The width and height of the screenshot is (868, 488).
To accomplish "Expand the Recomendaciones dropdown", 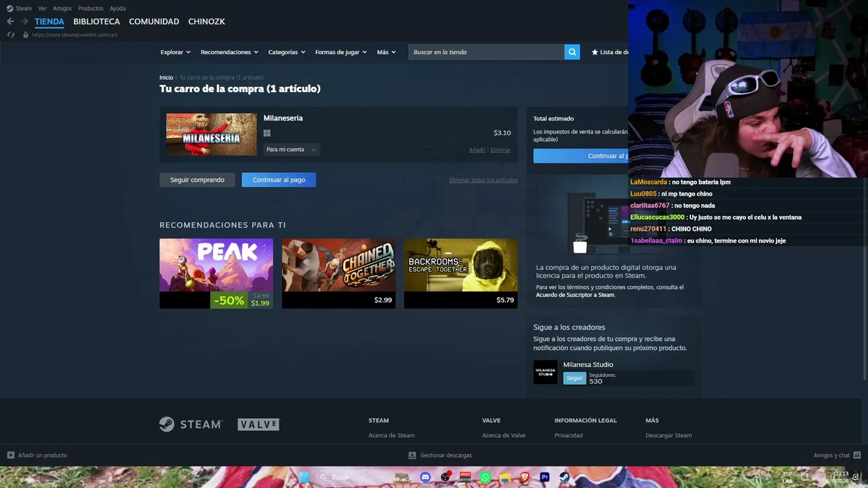I will [229, 52].
